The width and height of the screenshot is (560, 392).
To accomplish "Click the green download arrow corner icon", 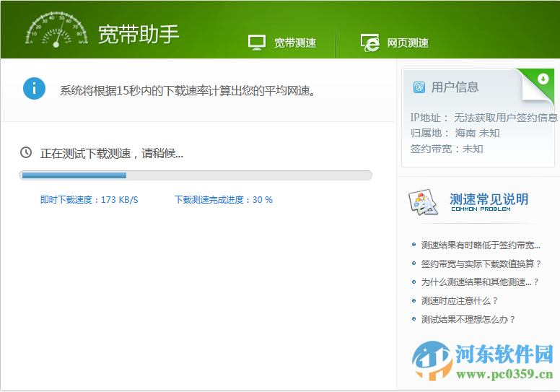I will click(543, 79).
